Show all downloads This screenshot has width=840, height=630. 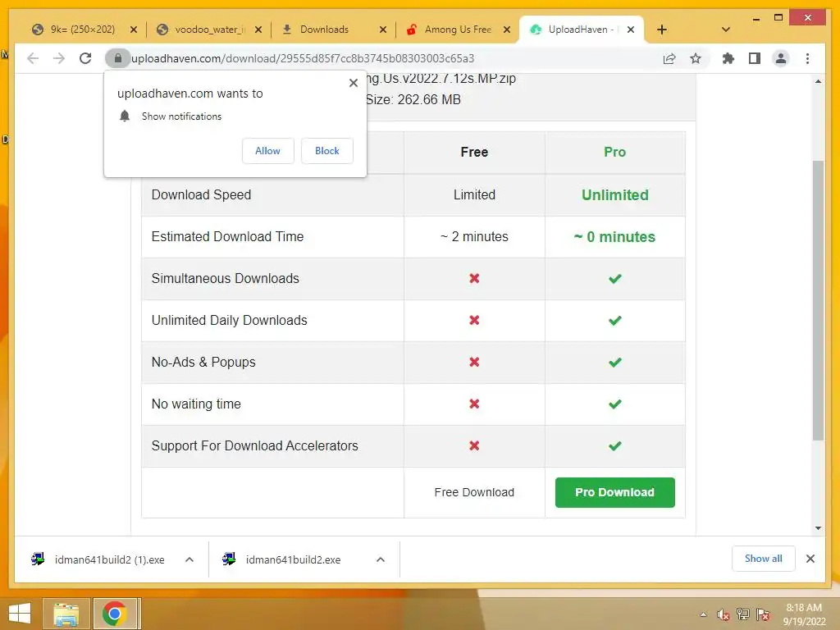[764, 559]
